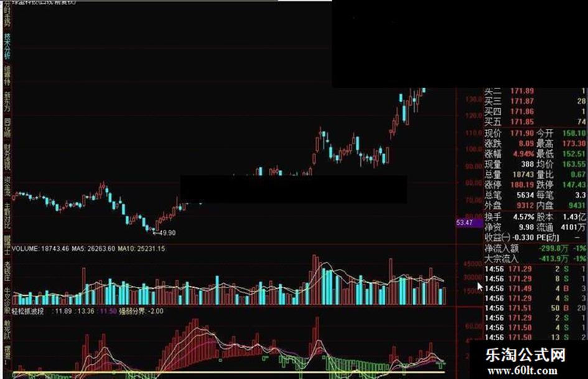The width and height of the screenshot is (588, 379).
Task: Click the 涨跌 8.09 value
Action: point(526,144)
